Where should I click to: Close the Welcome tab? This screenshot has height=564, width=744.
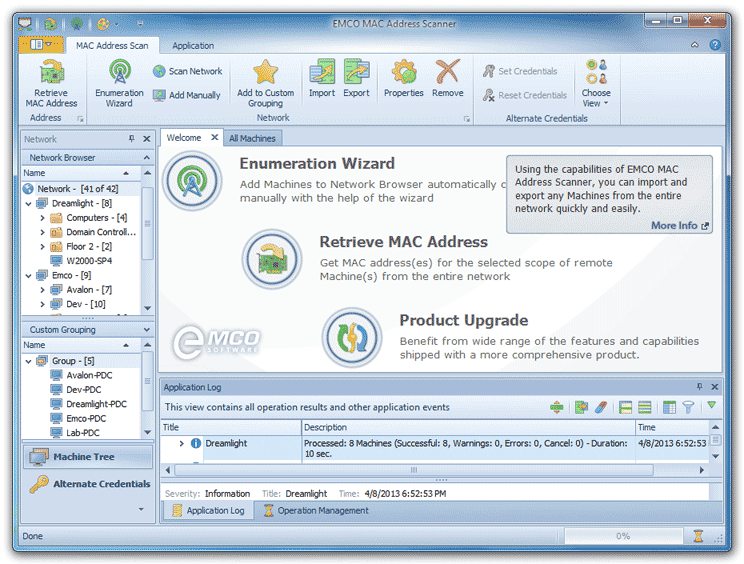coord(214,137)
